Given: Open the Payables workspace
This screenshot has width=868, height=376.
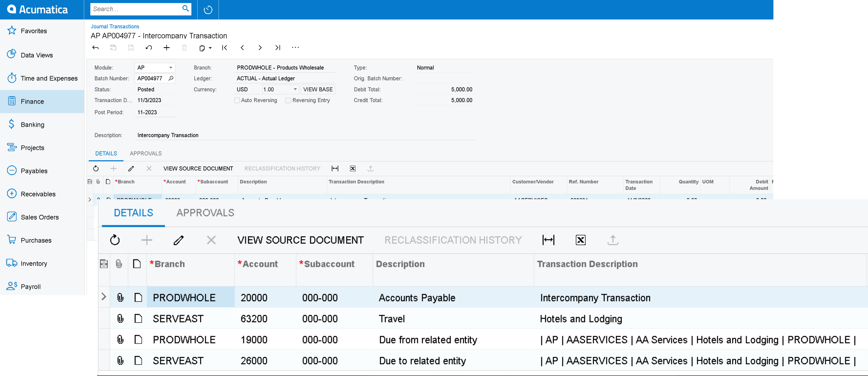Looking at the screenshot, I should pos(42,171).
